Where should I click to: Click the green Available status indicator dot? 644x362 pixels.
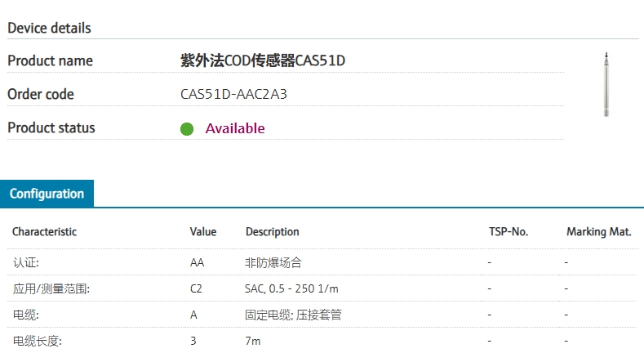(x=187, y=129)
